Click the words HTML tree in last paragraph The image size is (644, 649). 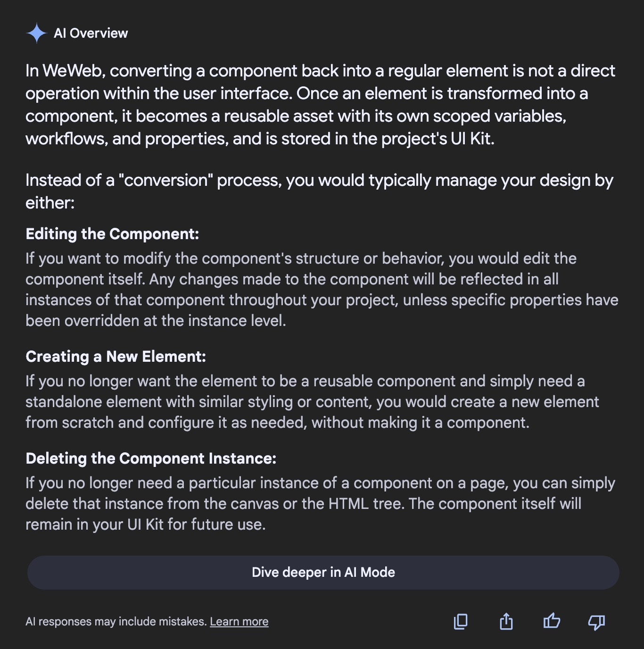(x=362, y=504)
